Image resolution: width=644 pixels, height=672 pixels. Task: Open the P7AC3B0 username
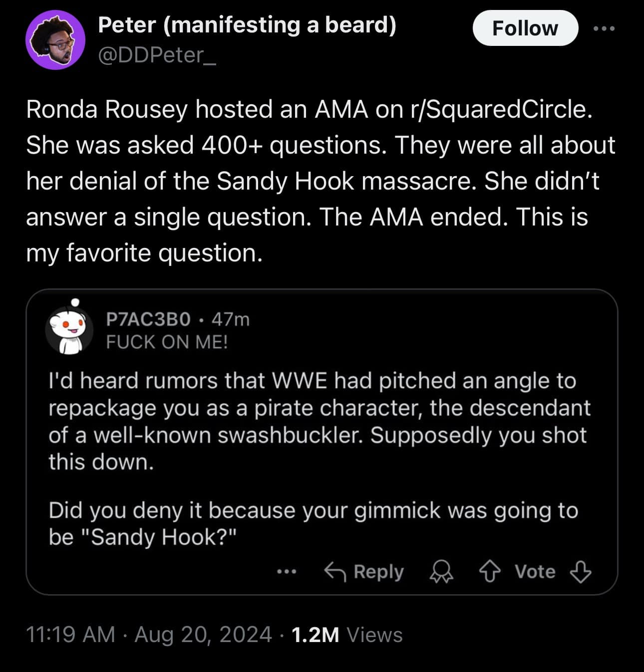coord(148,319)
